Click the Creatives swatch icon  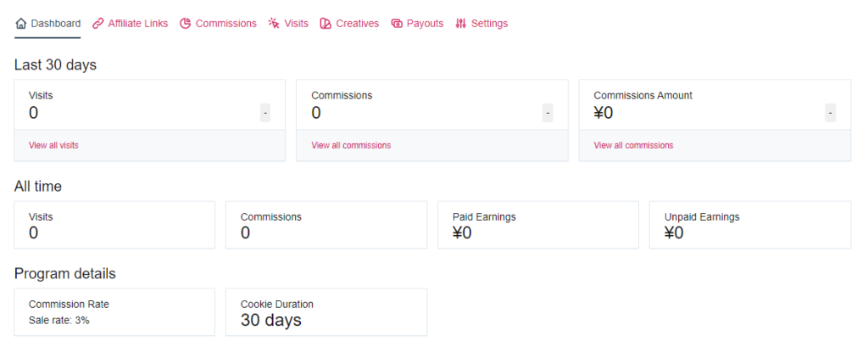coord(325,24)
